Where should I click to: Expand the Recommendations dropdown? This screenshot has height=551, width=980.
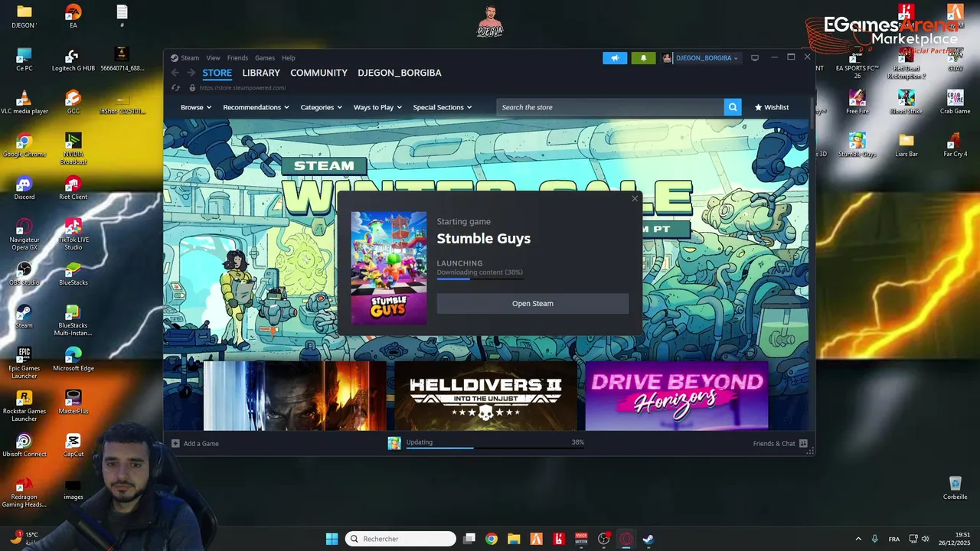click(256, 107)
